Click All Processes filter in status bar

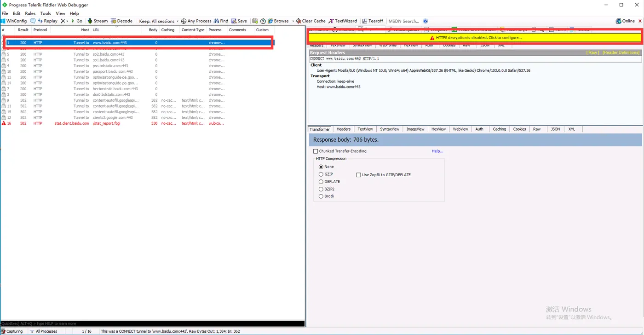pos(44,331)
